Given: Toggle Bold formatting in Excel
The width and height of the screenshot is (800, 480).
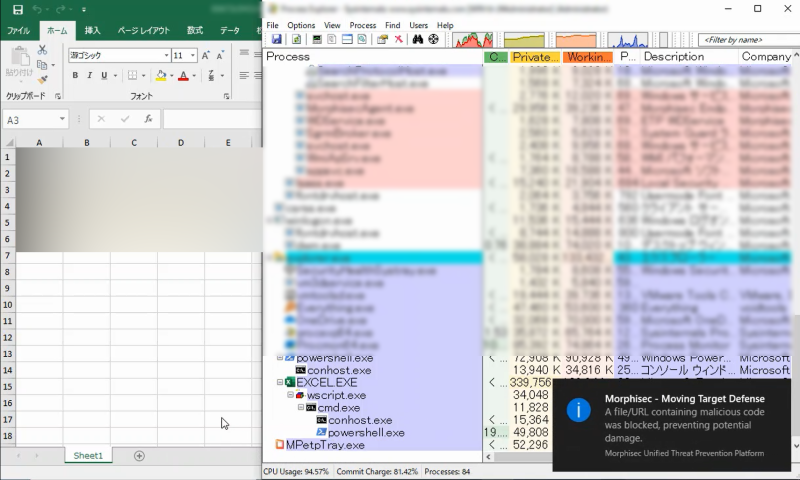Looking at the screenshot, I should pyautogui.click(x=75, y=75).
